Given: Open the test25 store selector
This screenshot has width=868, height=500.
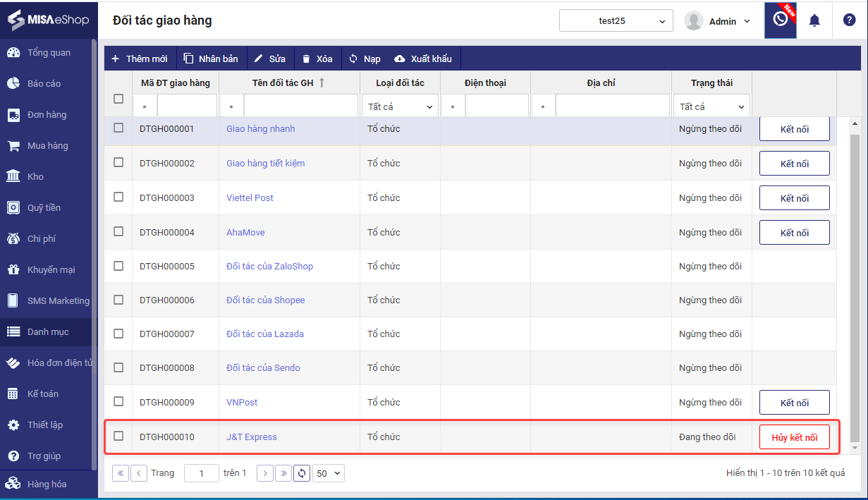Looking at the screenshot, I should [616, 21].
